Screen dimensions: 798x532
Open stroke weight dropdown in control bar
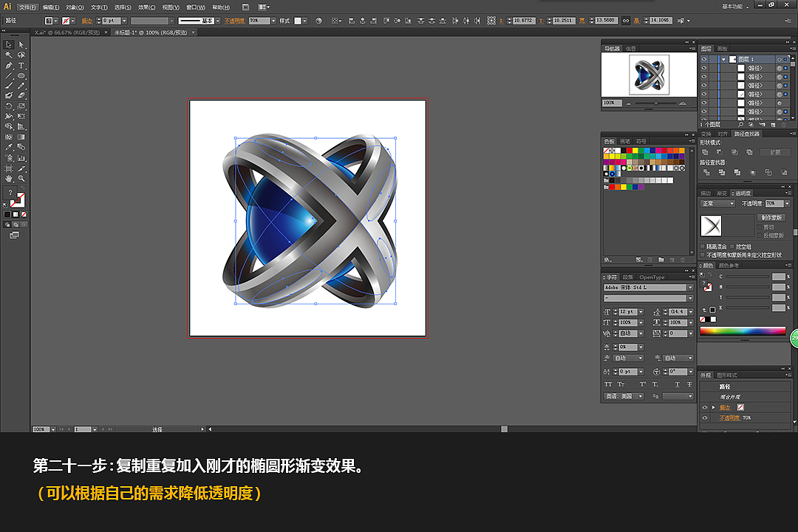124,21
